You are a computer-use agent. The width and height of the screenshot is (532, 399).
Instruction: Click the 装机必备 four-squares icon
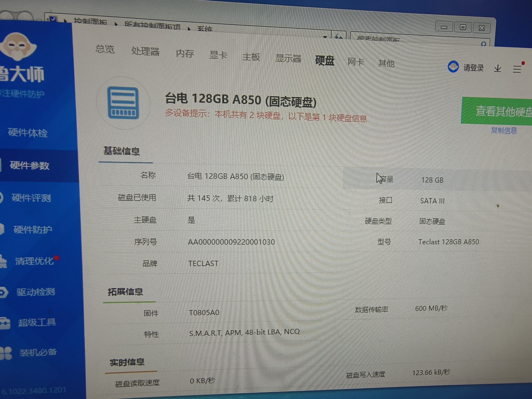[x=6, y=353]
